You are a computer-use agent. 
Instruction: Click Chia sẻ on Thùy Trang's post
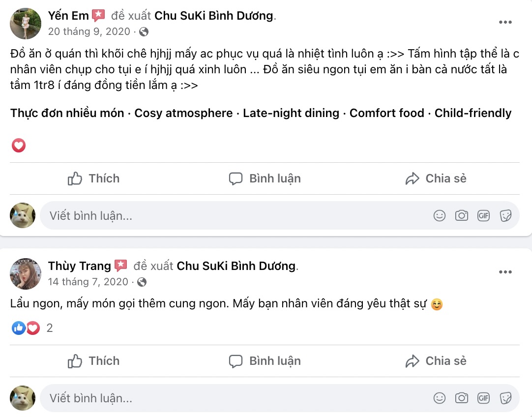435,360
